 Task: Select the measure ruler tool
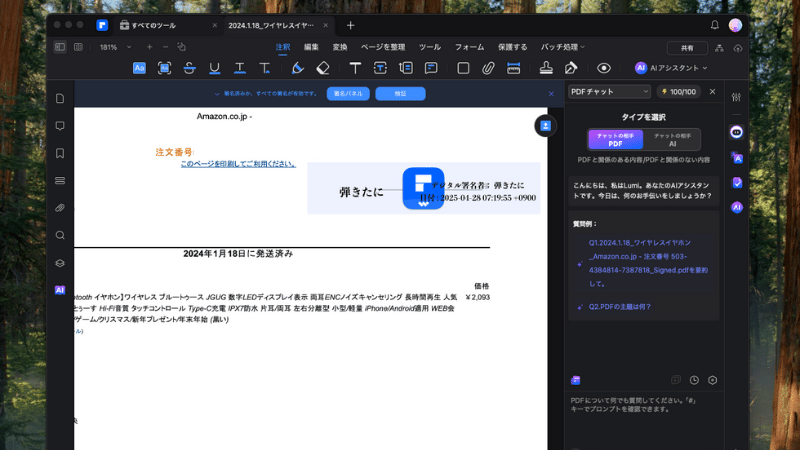(514, 68)
